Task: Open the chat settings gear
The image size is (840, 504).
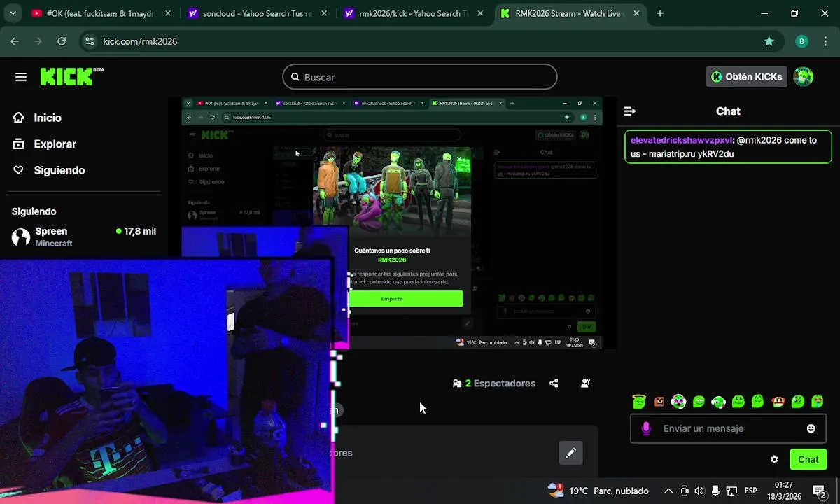Action: point(774,460)
